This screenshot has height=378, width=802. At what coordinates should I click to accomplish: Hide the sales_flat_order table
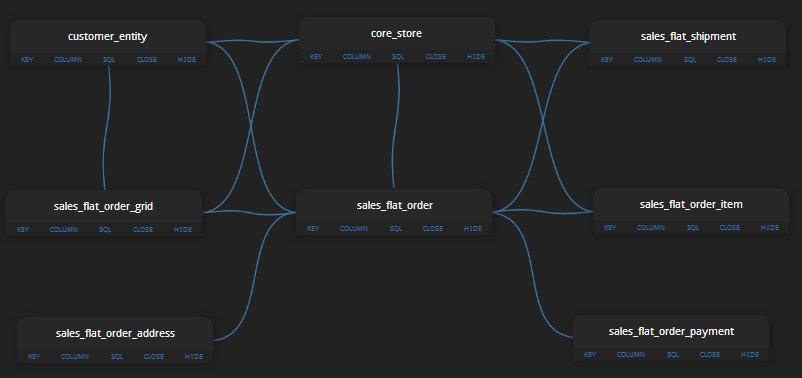coord(473,229)
